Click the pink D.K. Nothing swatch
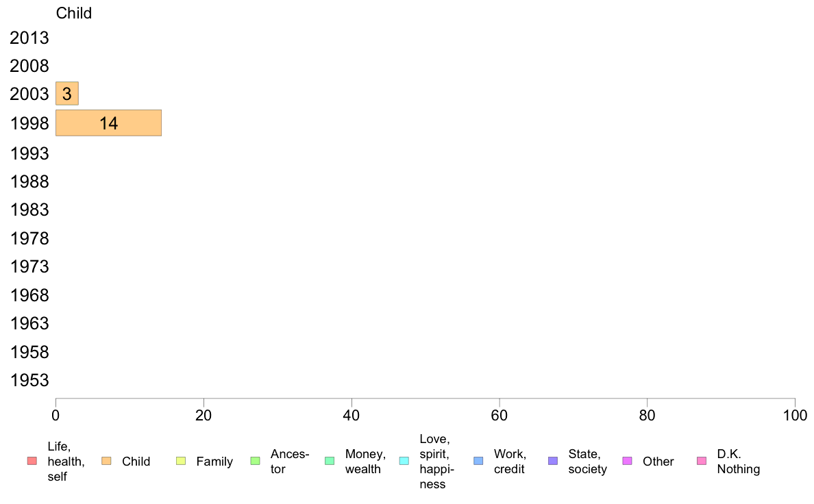Image resolution: width=814 pixels, height=504 pixels. tap(702, 461)
